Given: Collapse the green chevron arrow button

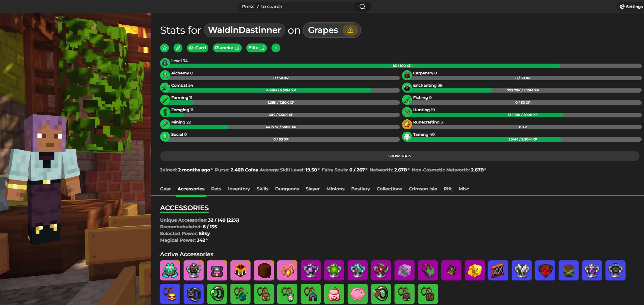Looking at the screenshot, I should tap(276, 48).
